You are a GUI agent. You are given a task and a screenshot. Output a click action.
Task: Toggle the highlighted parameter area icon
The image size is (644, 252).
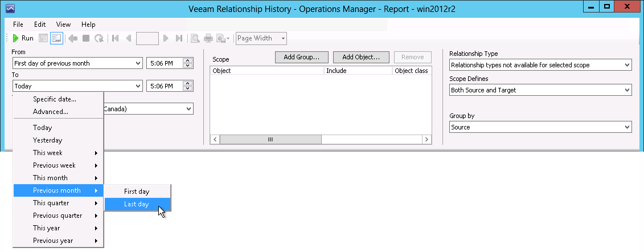[56, 38]
